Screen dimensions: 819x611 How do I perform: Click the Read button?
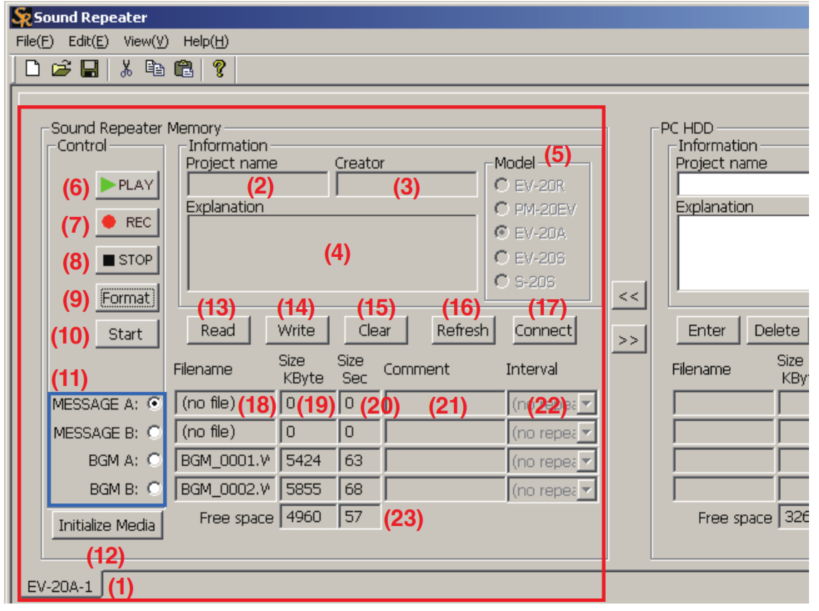[x=218, y=331]
